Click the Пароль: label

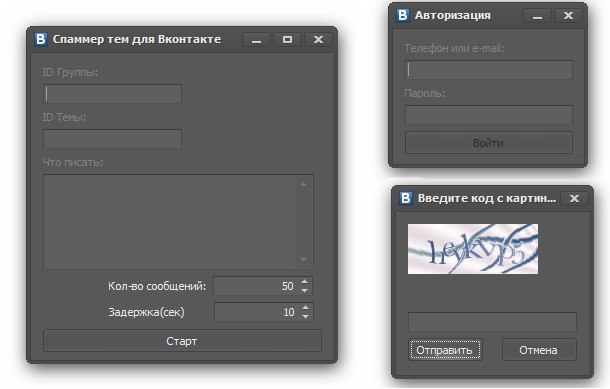tap(425, 93)
